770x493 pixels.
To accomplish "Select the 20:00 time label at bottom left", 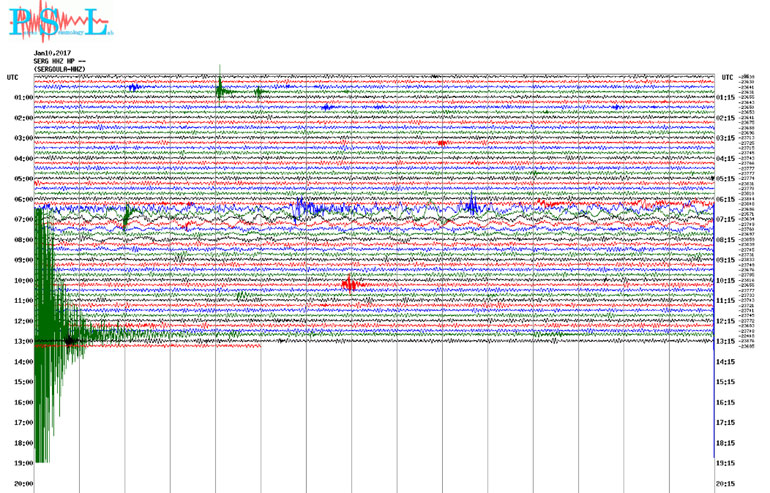I will coord(24,484).
